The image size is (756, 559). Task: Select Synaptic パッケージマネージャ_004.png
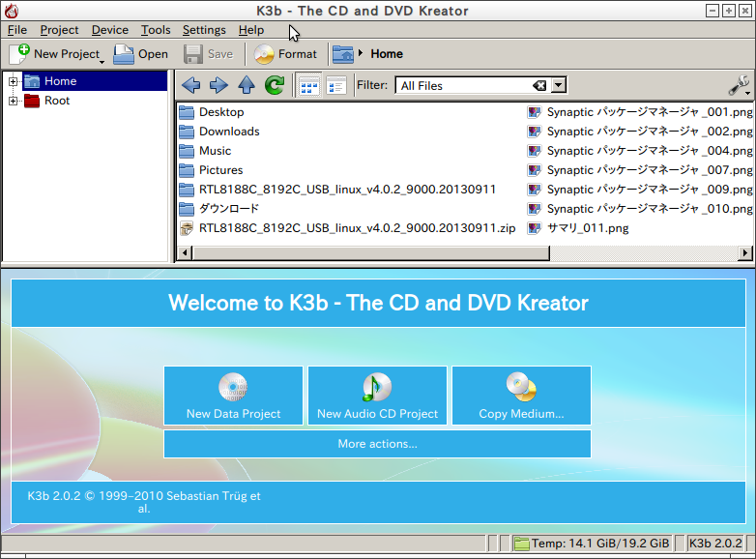(x=640, y=151)
